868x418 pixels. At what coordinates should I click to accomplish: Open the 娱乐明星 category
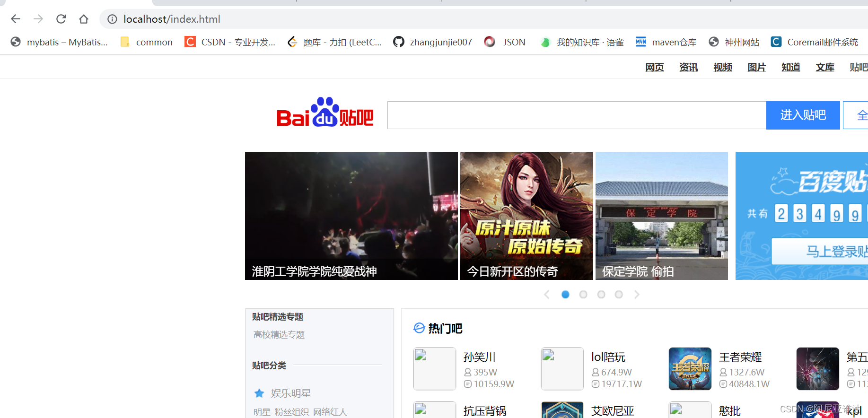[291, 393]
